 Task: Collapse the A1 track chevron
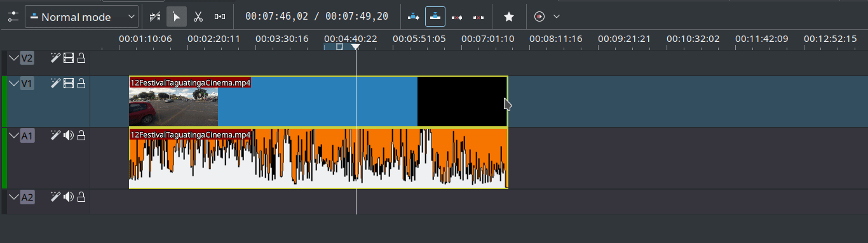[x=13, y=136]
